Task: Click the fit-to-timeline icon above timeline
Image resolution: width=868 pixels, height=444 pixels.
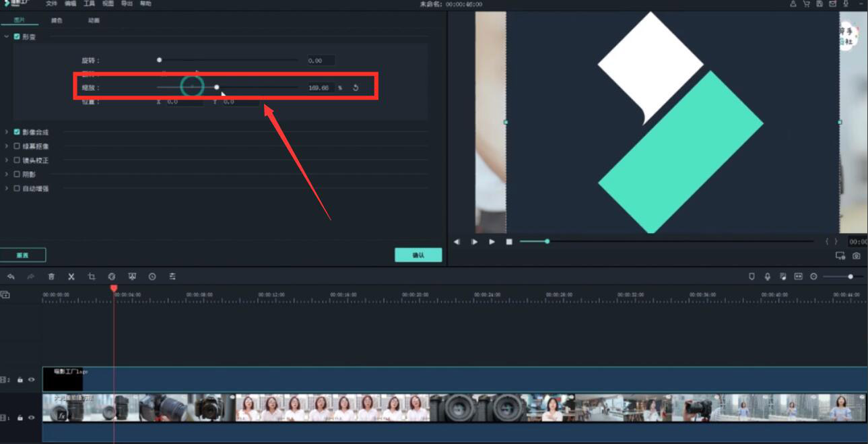Action: [x=799, y=277]
